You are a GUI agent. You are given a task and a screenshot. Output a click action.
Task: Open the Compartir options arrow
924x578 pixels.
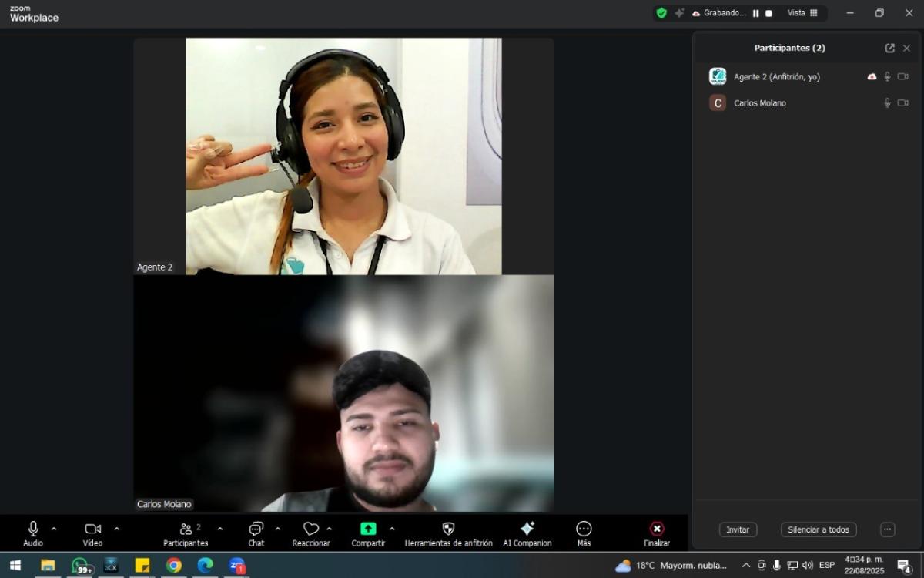point(392,529)
